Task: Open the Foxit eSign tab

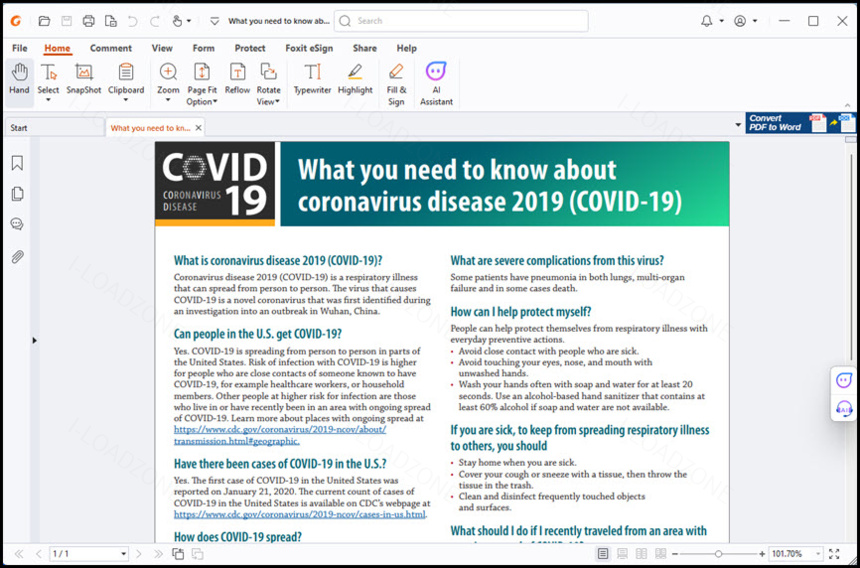Action: point(309,48)
